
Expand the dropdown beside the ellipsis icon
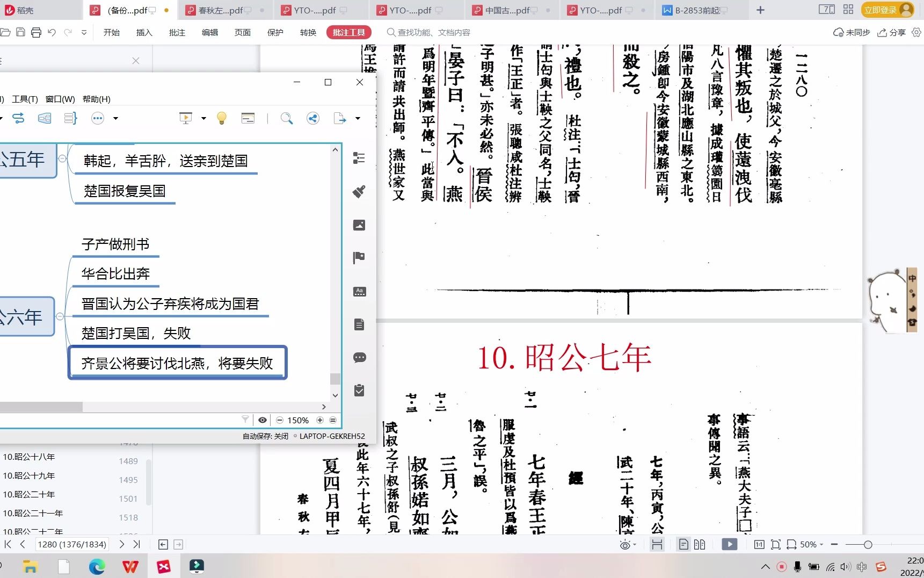tap(115, 118)
